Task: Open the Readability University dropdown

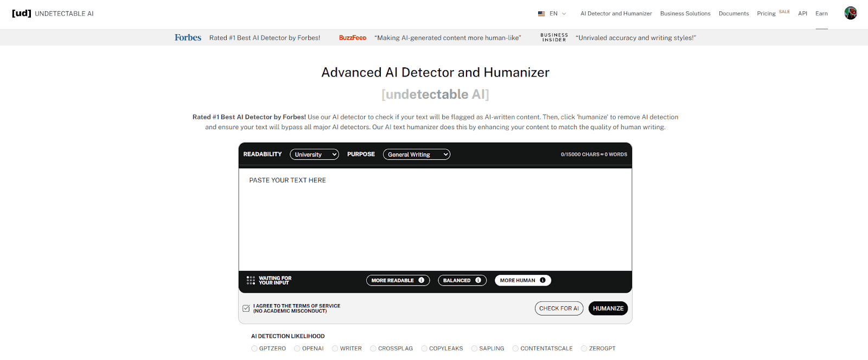Action: coord(315,155)
